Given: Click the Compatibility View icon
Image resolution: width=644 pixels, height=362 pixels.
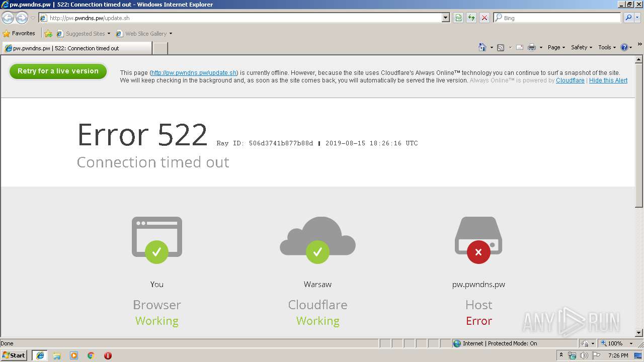Looking at the screenshot, I should tap(458, 18).
